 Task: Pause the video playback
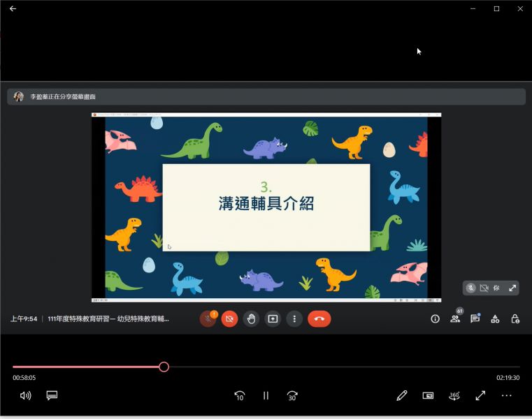pos(266,395)
